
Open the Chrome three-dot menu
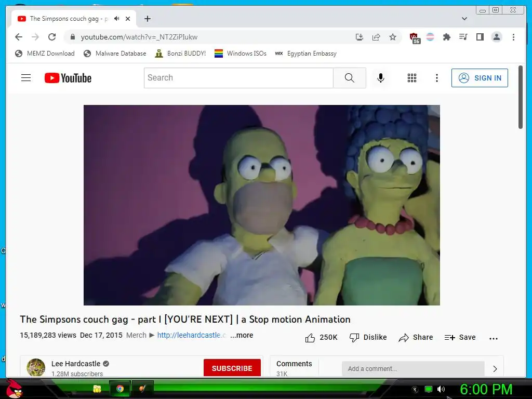[513, 37]
